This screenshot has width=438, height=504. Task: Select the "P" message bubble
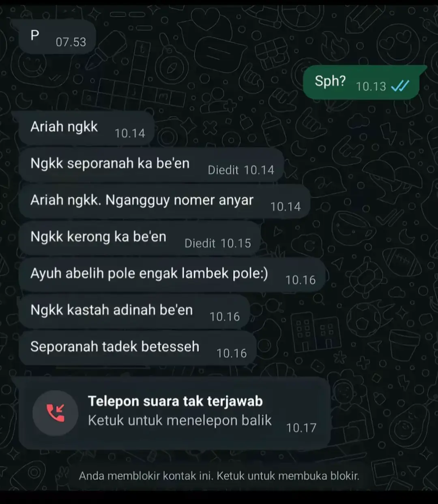pos(56,37)
